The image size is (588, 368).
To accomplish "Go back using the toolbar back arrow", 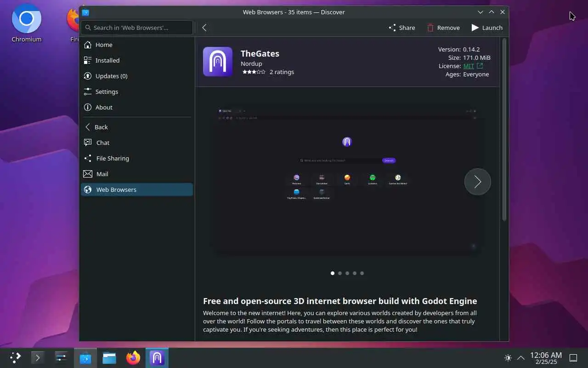I will [204, 28].
